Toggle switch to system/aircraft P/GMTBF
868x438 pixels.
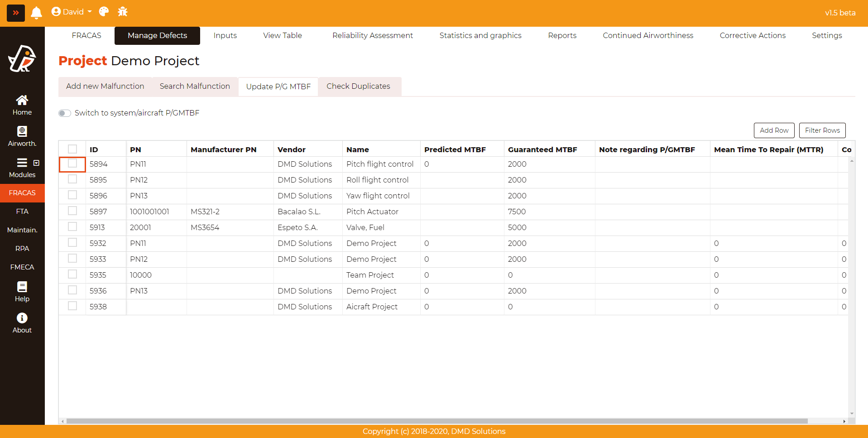coord(65,113)
